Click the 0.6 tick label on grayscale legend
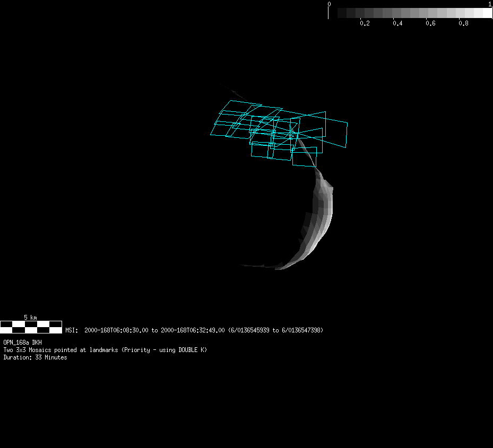The height and width of the screenshot is (448, 493). [x=430, y=24]
